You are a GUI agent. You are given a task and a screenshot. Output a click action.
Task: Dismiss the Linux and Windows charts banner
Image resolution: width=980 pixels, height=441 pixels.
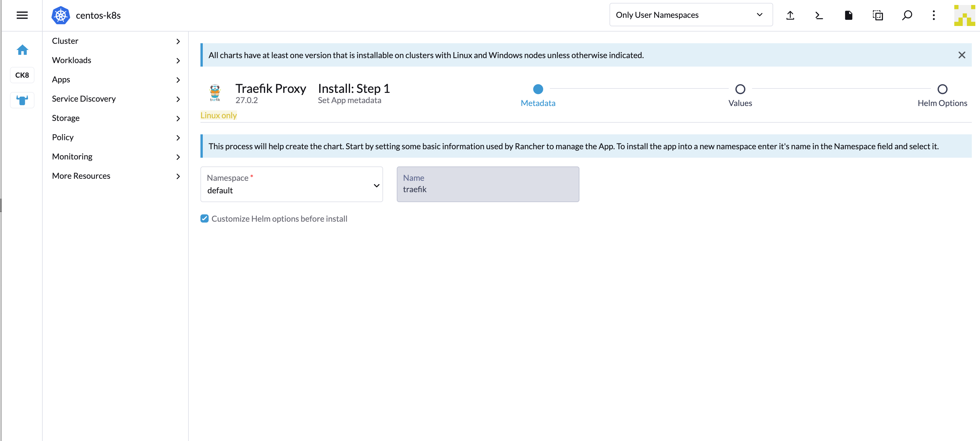click(962, 55)
